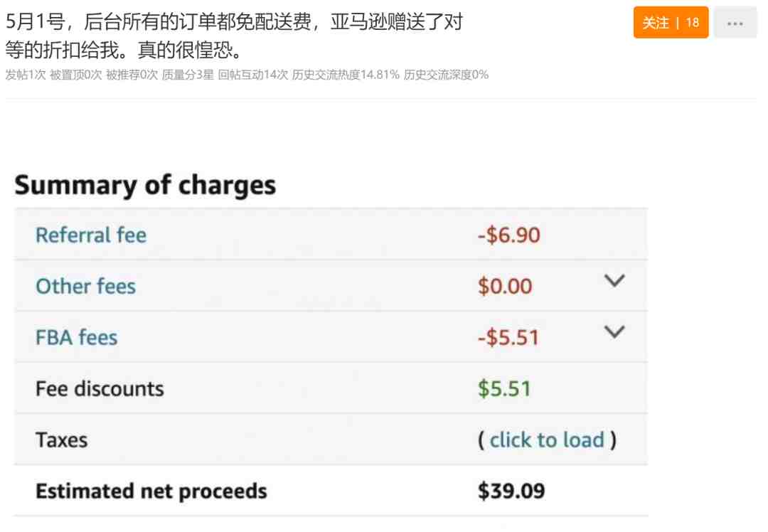Viewport: 768px width, 532px height.
Task: Select the -$6.90 referral fee amount
Action: point(509,235)
